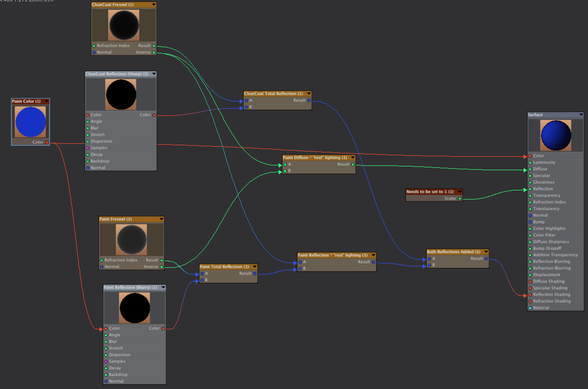Click Paint Color node's Color output connector
The image size is (588, 389).
[47, 142]
